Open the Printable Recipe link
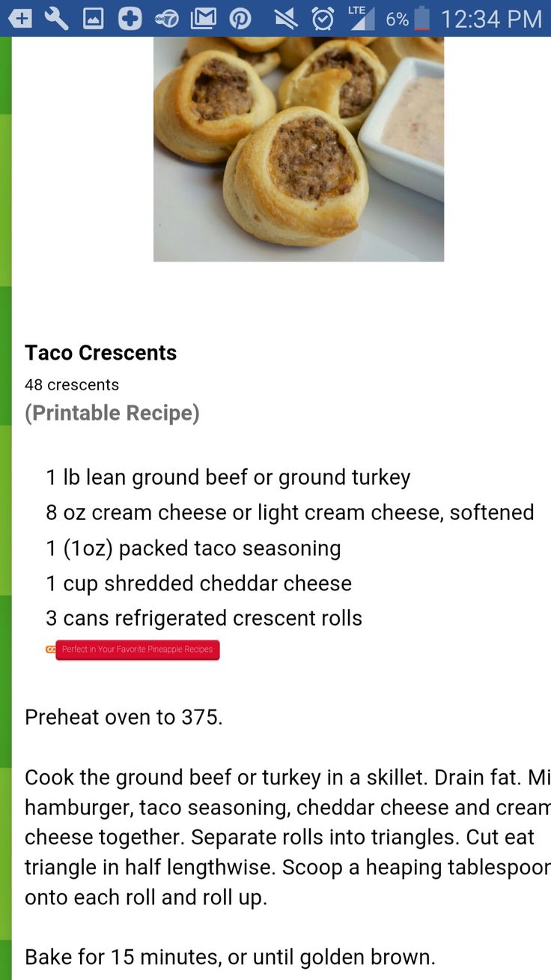This screenshot has height=980, width=551. (x=112, y=413)
